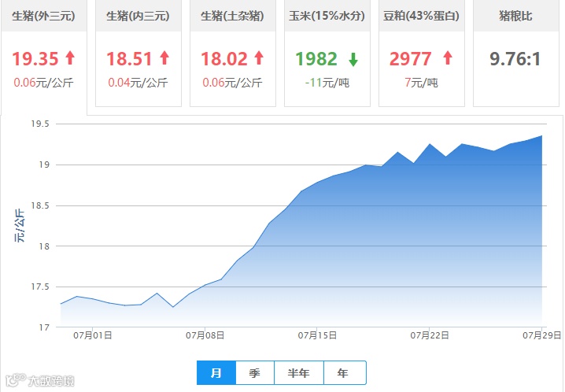Click the 18.51 price value

[129, 59]
